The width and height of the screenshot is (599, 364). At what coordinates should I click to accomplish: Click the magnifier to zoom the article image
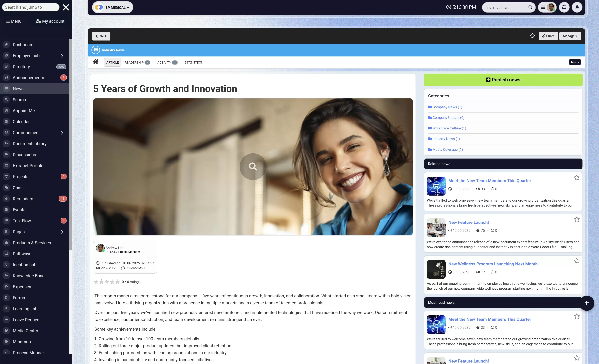pyautogui.click(x=253, y=167)
